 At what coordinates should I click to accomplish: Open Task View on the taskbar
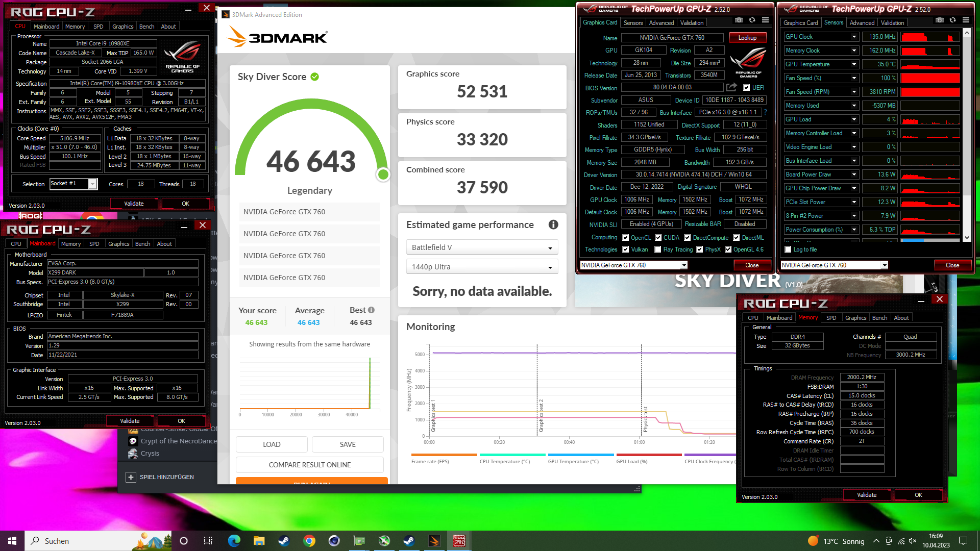pos(208,541)
